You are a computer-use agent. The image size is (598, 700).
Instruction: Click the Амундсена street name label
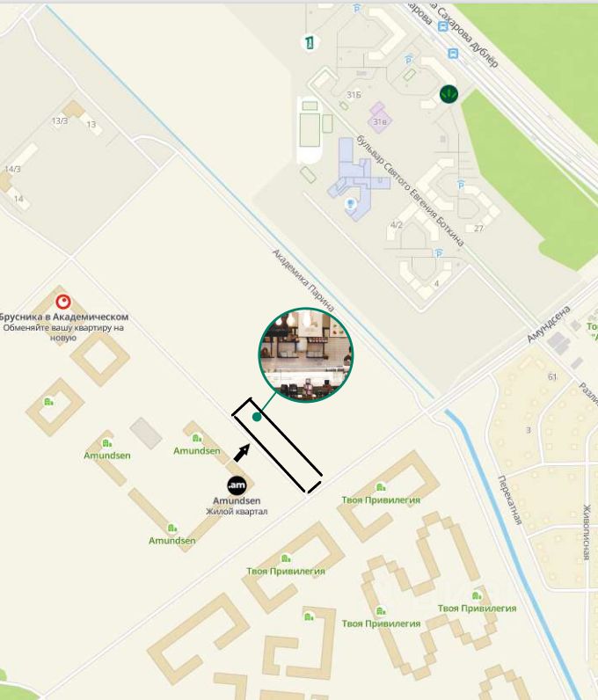[x=549, y=324]
